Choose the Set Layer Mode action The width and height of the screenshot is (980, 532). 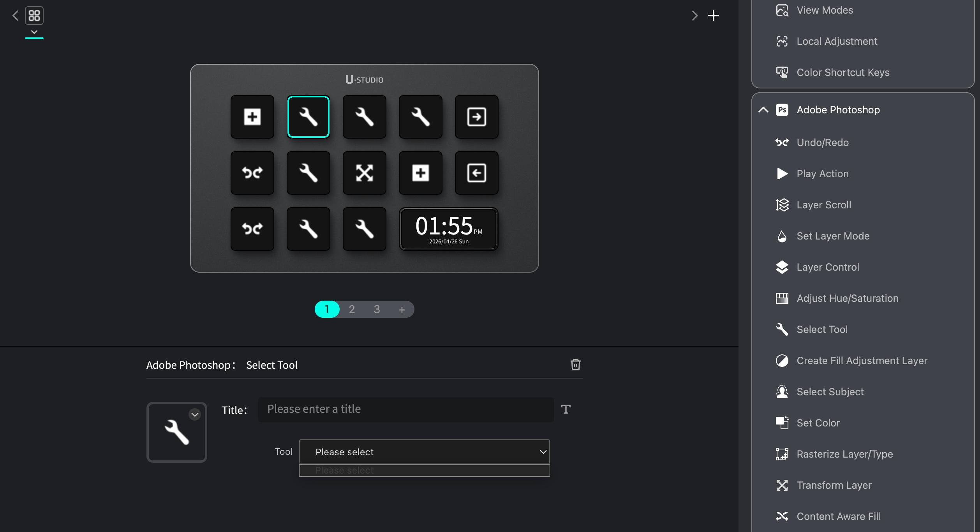833,236
